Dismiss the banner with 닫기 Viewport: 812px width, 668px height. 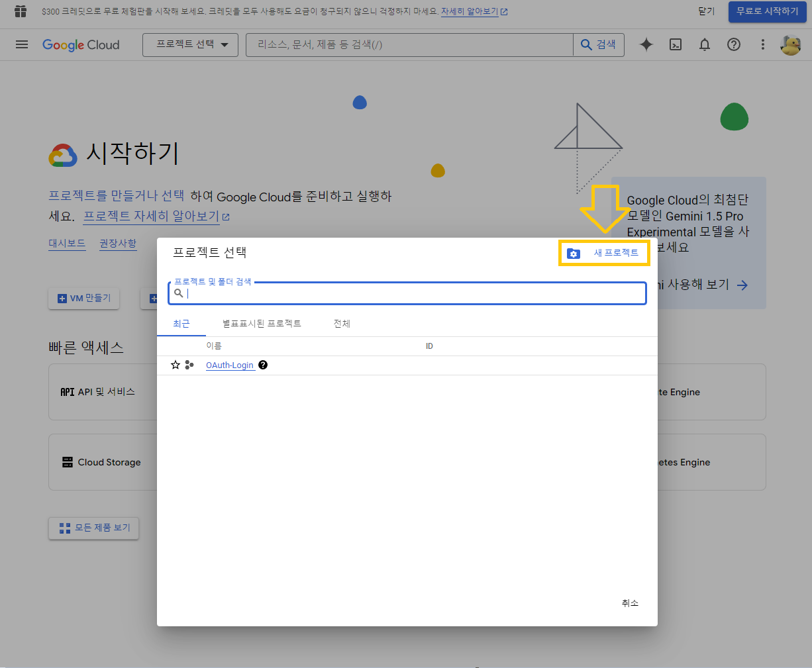(x=706, y=11)
